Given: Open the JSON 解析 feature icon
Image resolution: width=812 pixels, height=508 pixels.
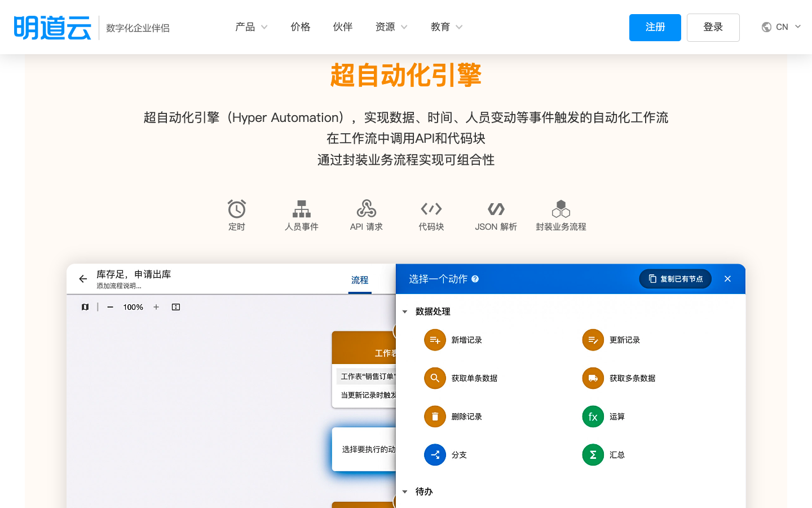Looking at the screenshot, I should point(496,208).
